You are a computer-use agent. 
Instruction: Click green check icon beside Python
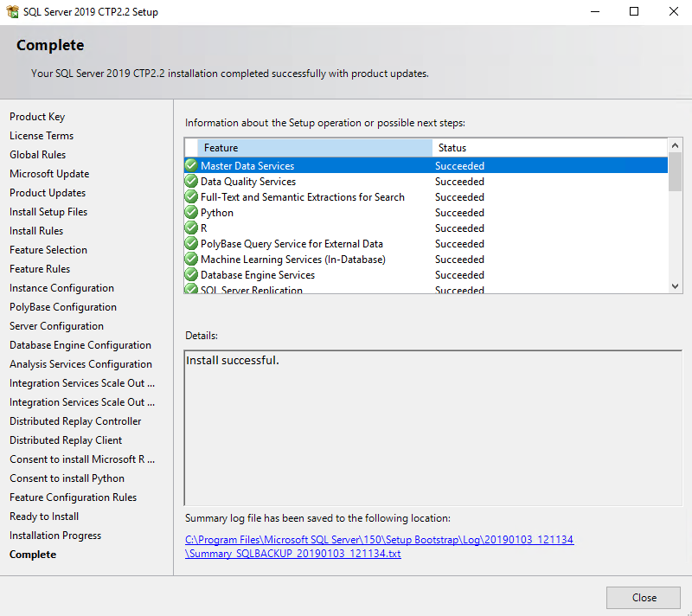pyautogui.click(x=191, y=212)
